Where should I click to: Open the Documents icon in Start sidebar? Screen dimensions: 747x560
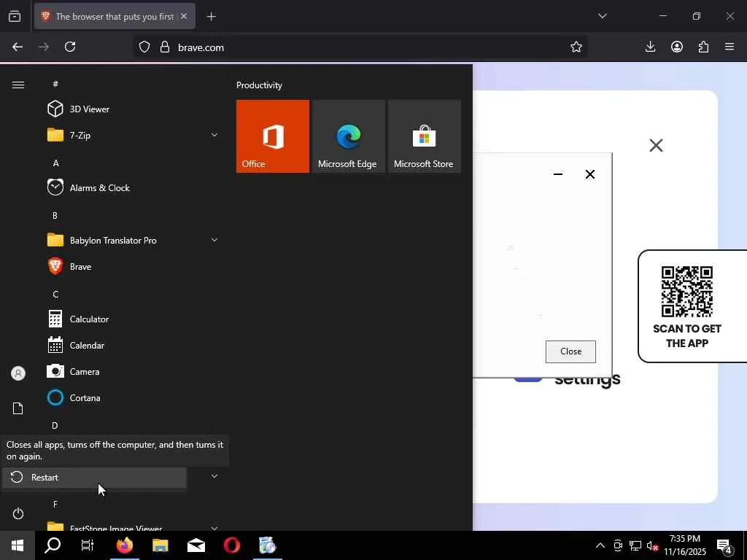[x=18, y=408]
